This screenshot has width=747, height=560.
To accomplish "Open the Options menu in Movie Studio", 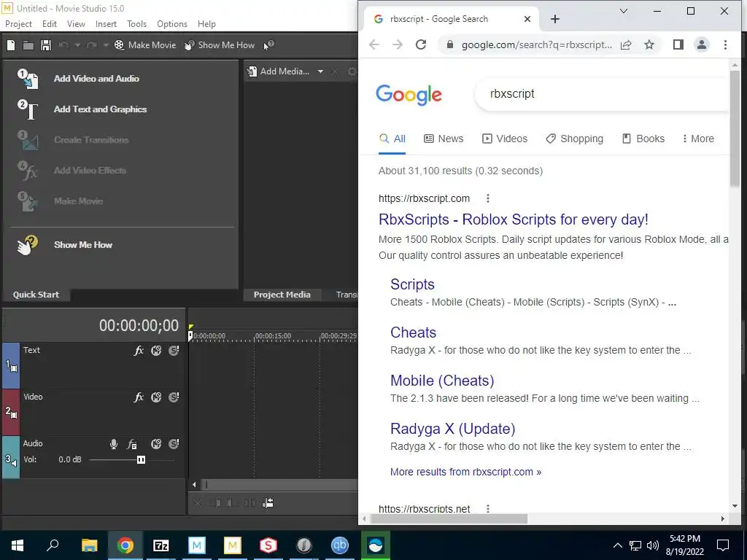I will [172, 24].
